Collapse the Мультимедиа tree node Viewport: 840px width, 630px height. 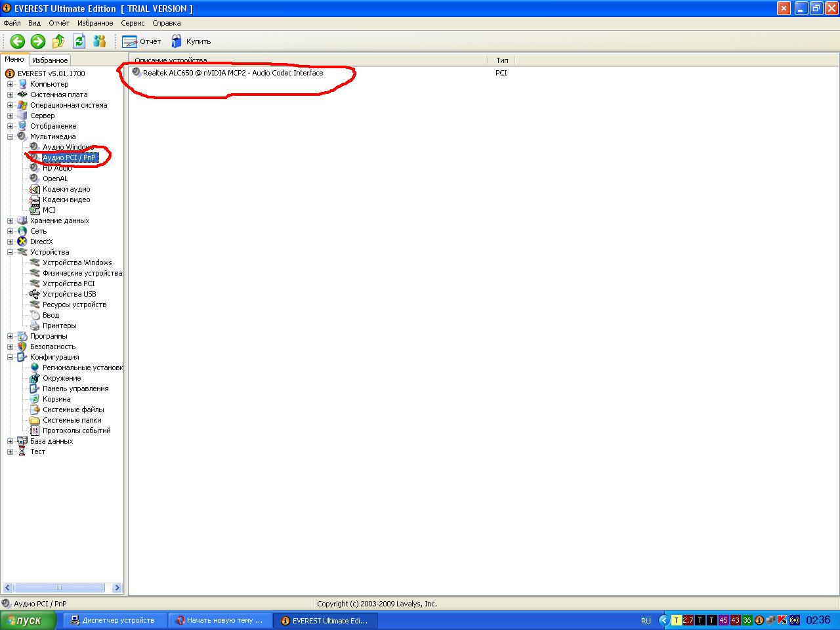coord(10,136)
